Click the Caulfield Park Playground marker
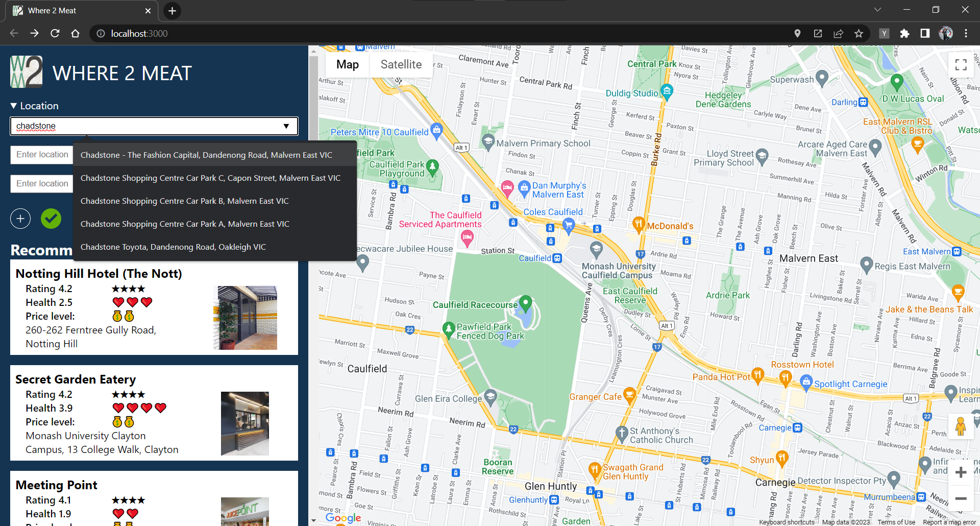 pyautogui.click(x=432, y=167)
